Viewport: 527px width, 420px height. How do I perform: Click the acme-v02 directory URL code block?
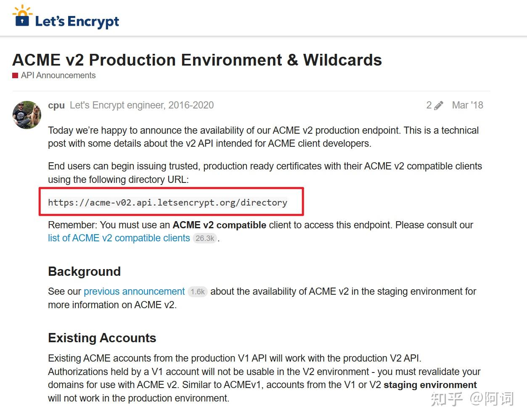click(x=167, y=203)
